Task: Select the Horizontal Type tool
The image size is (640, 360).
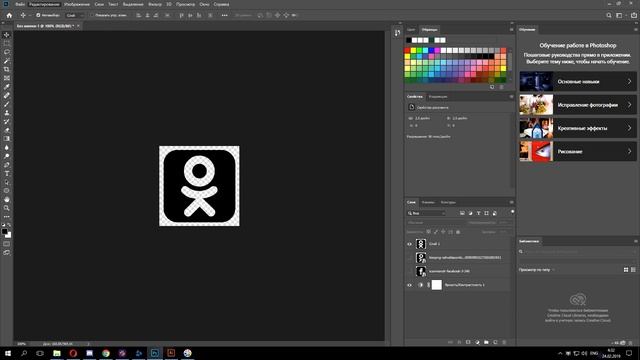Action: [x=7, y=173]
